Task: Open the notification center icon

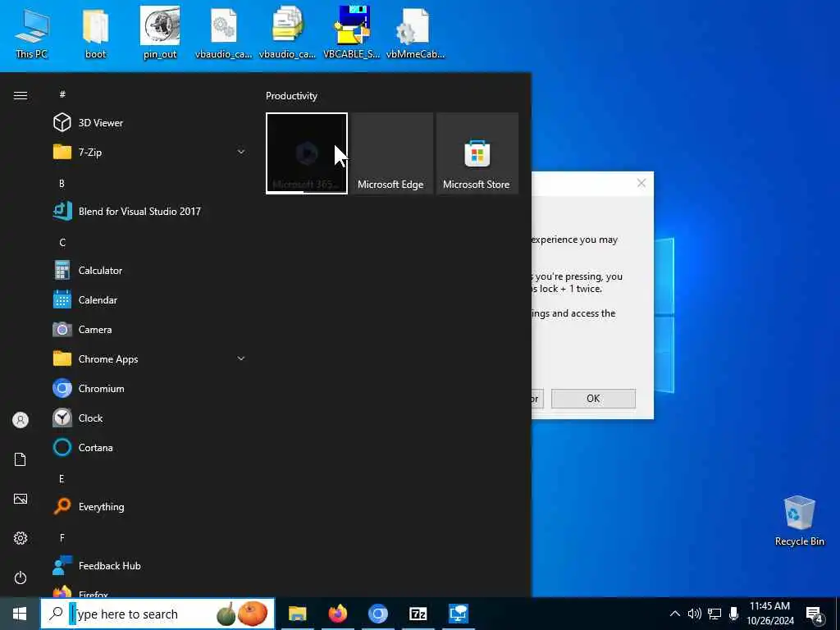Action: [815, 614]
